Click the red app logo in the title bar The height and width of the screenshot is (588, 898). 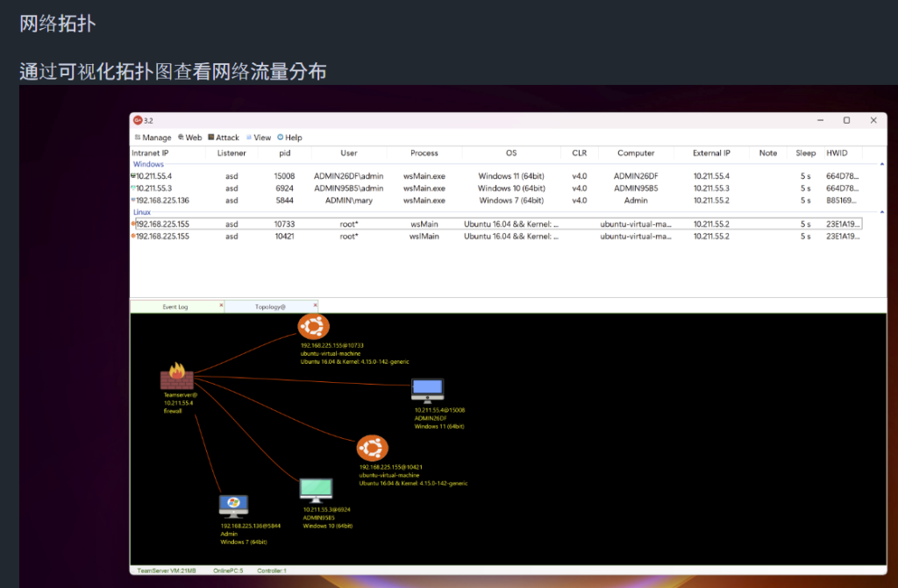pyautogui.click(x=139, y=120)
